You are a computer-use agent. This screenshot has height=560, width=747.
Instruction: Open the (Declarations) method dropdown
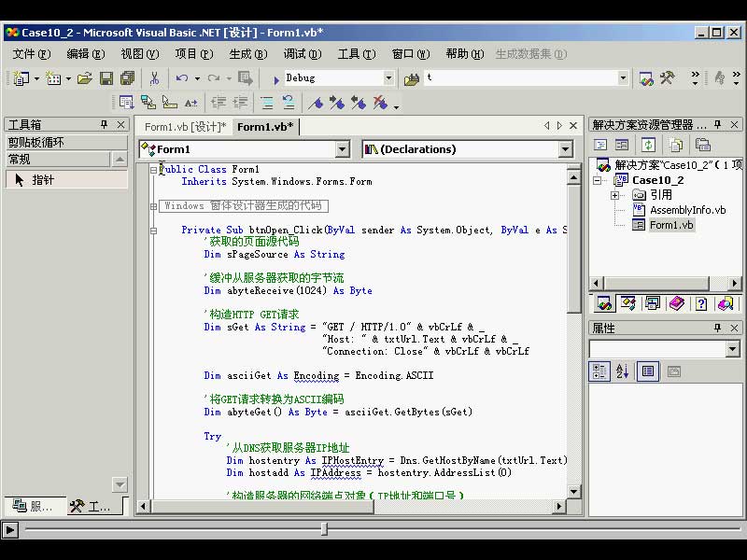(565, 149)
